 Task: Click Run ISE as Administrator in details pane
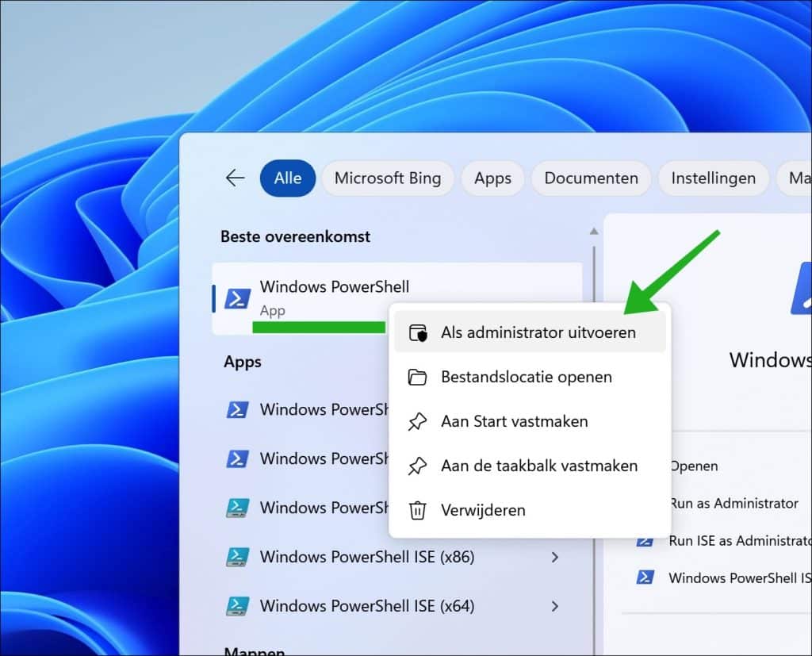point(741,541)
